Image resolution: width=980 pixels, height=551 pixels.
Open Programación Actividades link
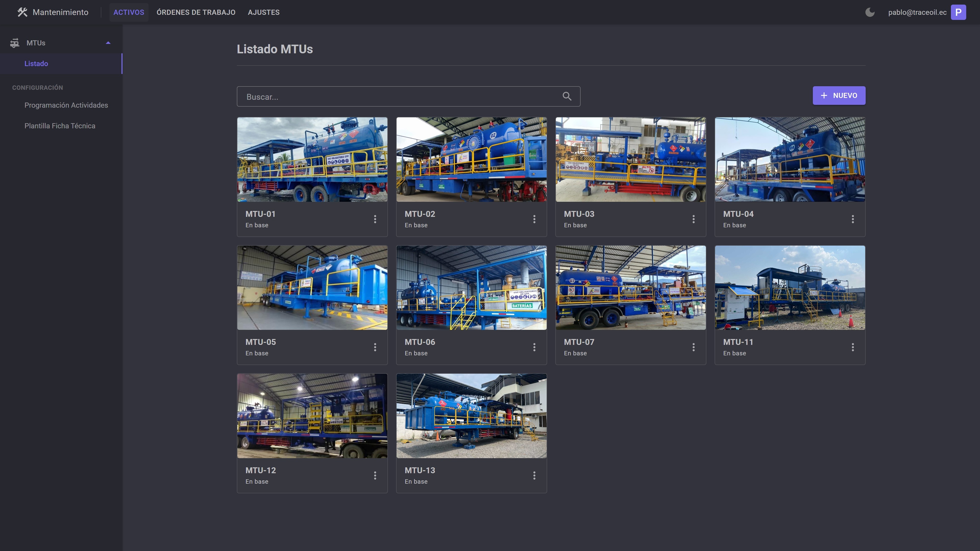(66, 105)
